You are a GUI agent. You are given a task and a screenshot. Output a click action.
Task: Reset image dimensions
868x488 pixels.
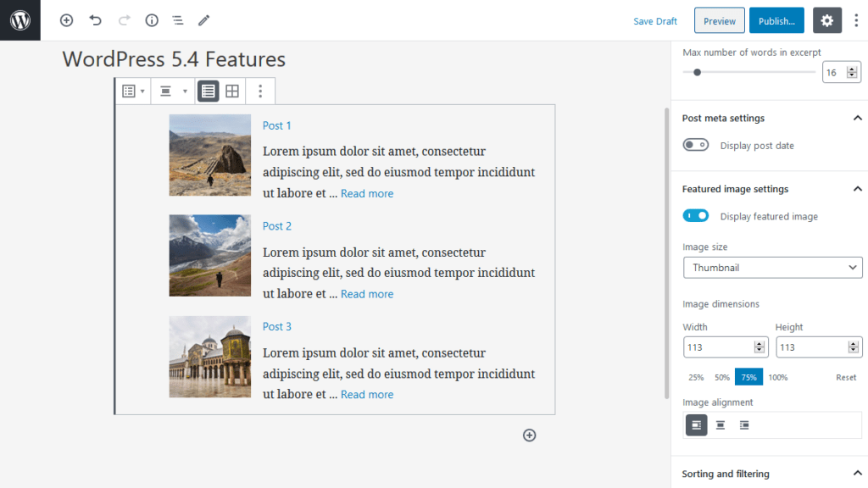point(846,377)
